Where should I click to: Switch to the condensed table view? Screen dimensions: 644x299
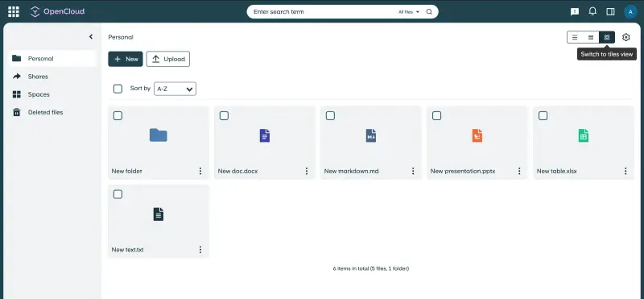pyautogui.click(x=591, y=37)
